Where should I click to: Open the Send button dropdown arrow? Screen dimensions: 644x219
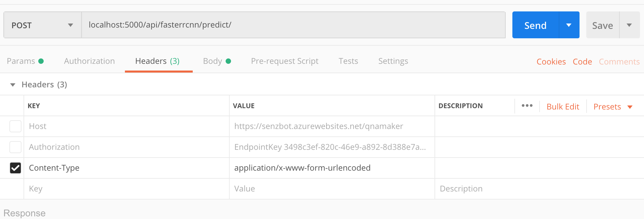tap(569, 25)
